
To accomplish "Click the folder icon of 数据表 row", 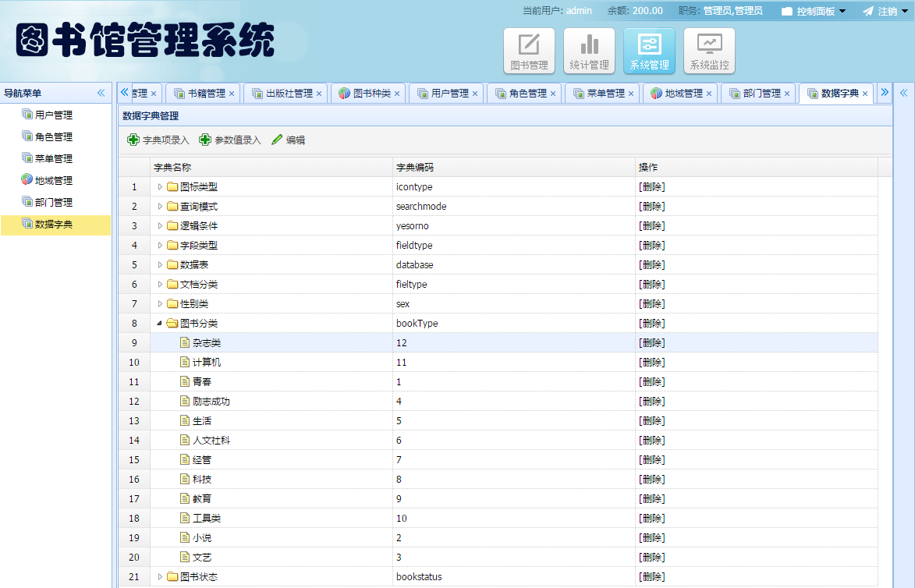I will [x=173, y=264].
